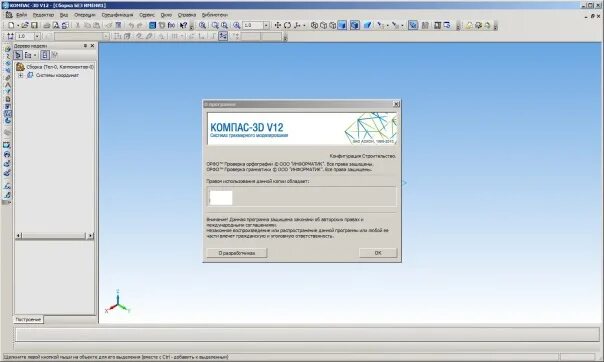Viewport: 604px width, 362px height.
Task: Click the top icon in left compact panel
Action: [x=7, y=49]
